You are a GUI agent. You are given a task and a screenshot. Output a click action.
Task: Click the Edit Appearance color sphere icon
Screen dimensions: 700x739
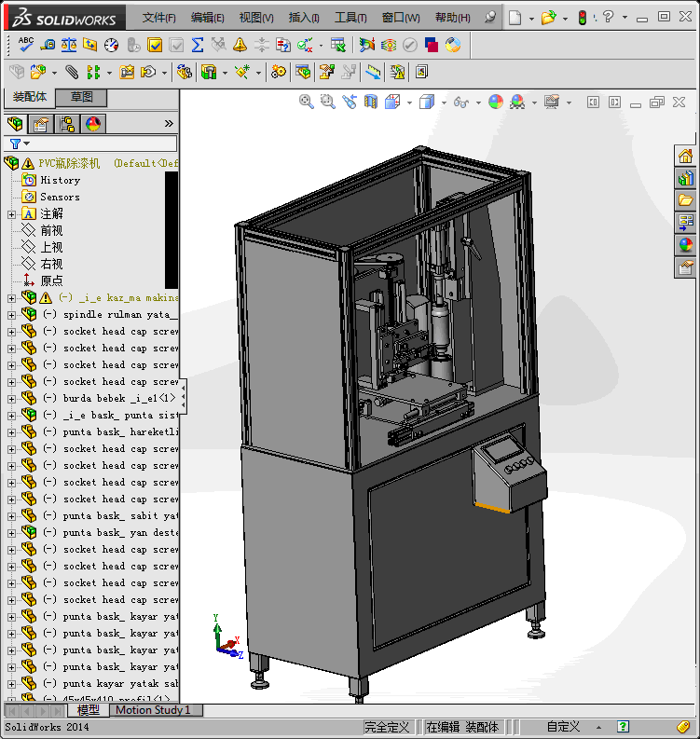496,102
